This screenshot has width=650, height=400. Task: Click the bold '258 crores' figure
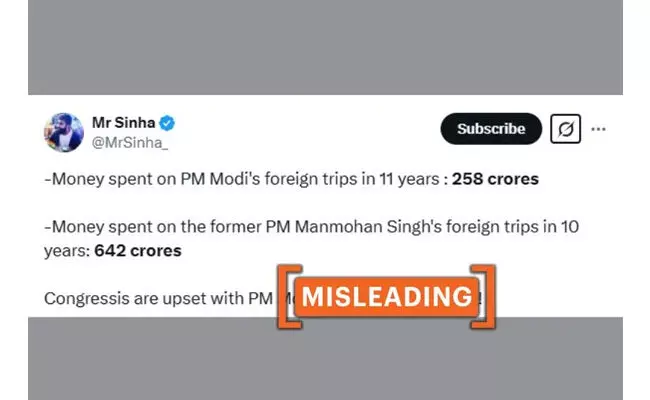coord(495,180)
